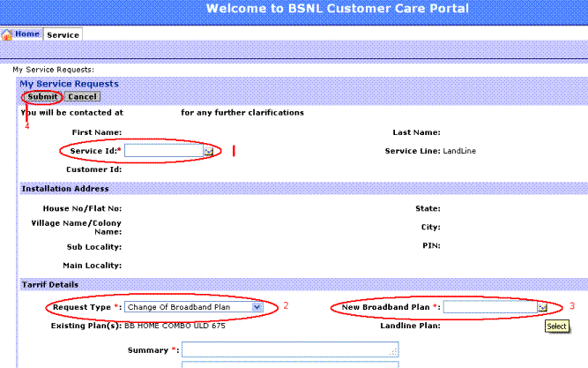The width and height of the screenshot is (588, 368).
Task: Click the 'Existing Plan(s):' label
Action: tap(86, 326)
